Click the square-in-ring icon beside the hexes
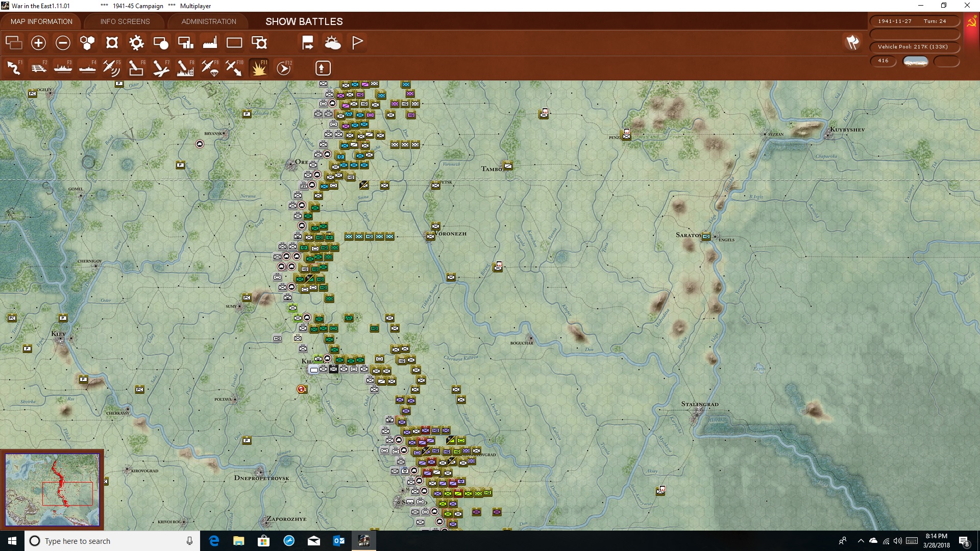The width and height of the screenshot is (980, 551). [112, 42]
